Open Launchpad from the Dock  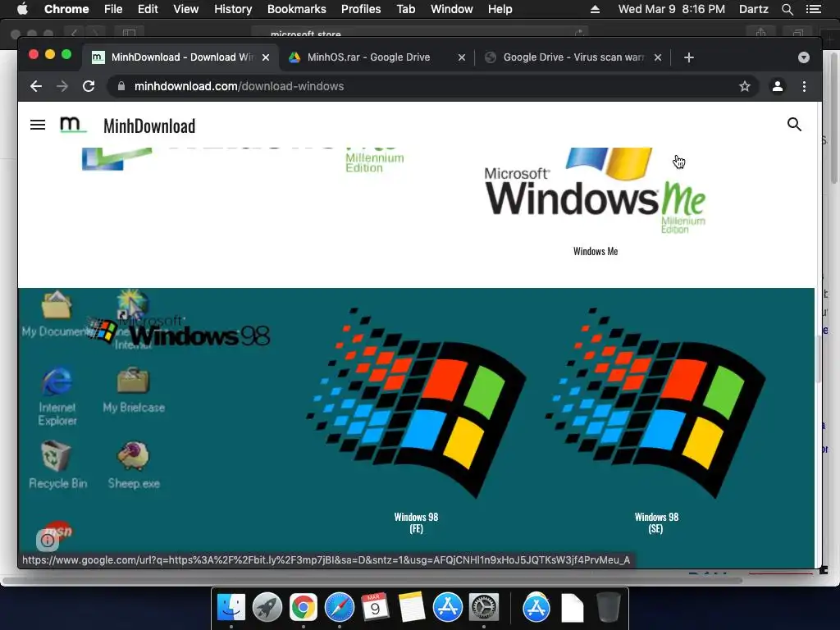(267, 608)
